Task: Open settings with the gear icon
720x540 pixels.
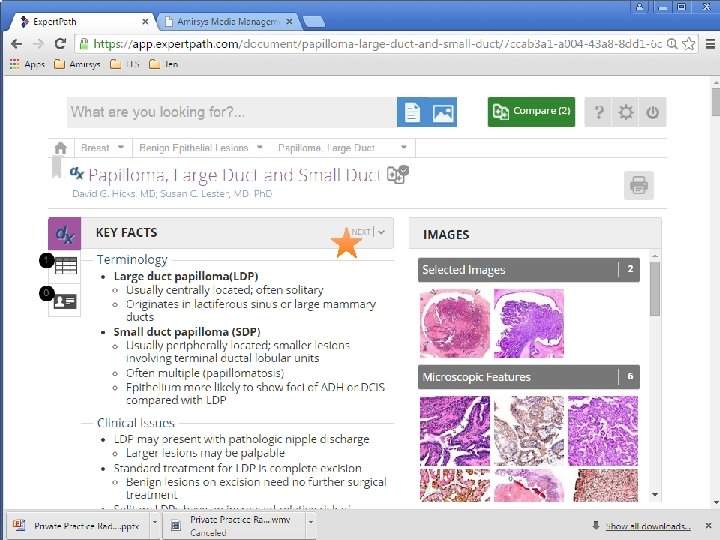Action: coord(625,112)
